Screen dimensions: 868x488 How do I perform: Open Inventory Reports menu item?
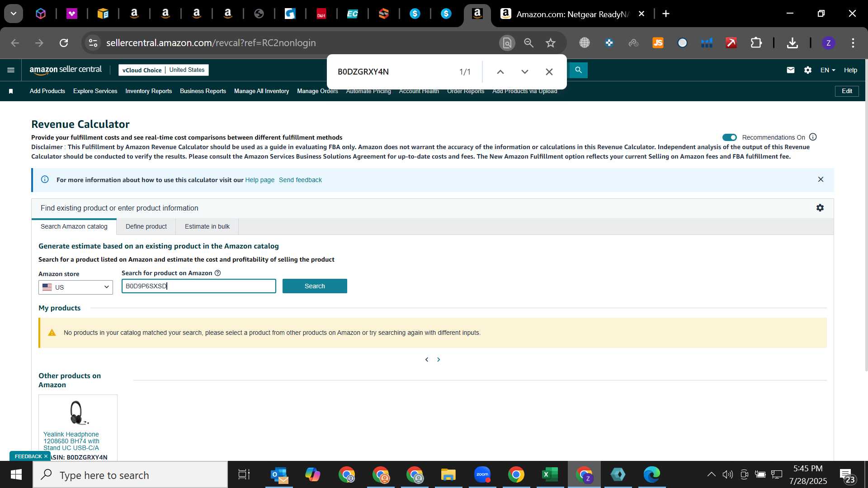click(148, 91)
